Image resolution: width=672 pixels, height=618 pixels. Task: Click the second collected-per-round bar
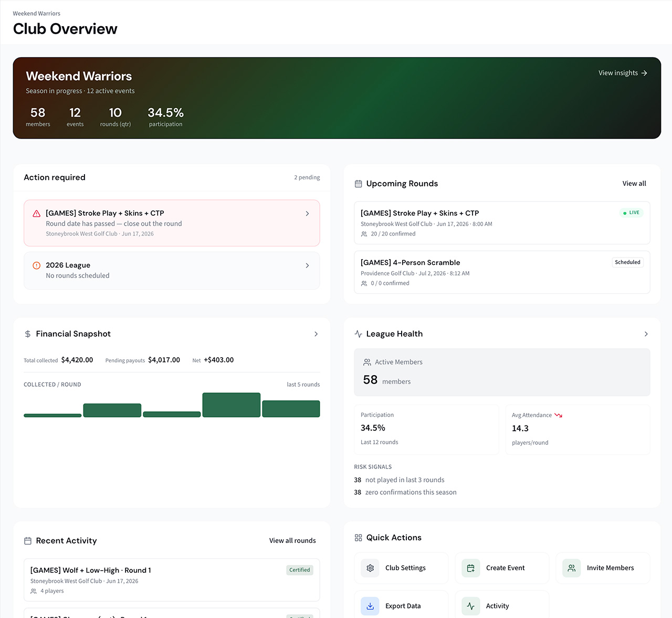pos(112,410)
